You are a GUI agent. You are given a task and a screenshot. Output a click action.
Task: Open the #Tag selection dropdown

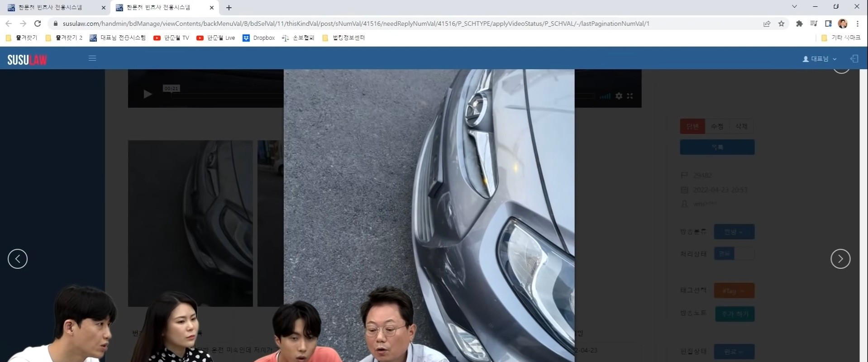(x=734, y=291)
